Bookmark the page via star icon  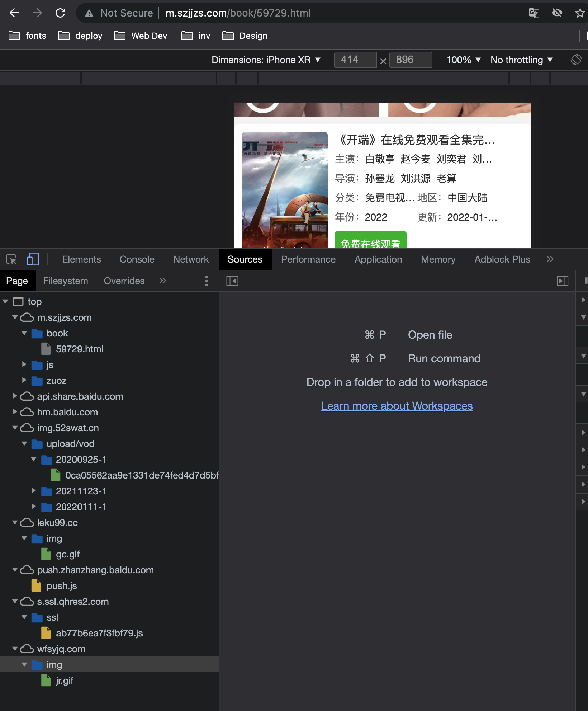tap(579, 13)
